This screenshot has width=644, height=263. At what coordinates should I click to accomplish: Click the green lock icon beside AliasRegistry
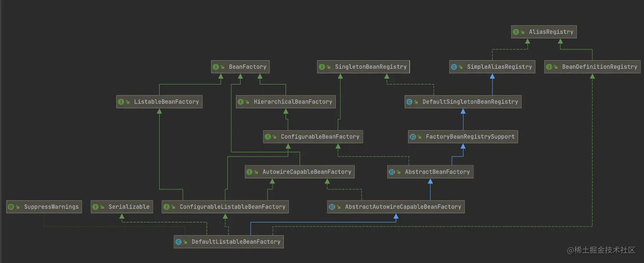coord(523,32)
